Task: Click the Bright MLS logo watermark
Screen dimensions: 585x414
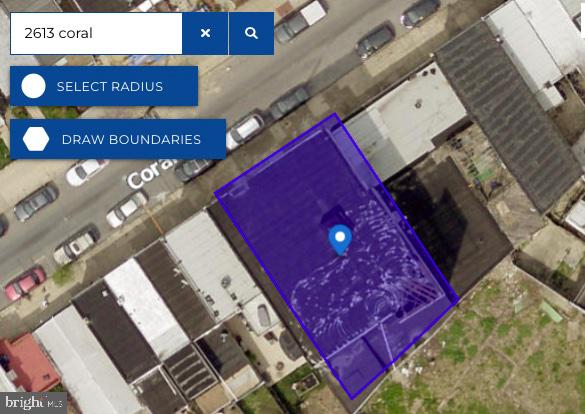Action: 34,403
